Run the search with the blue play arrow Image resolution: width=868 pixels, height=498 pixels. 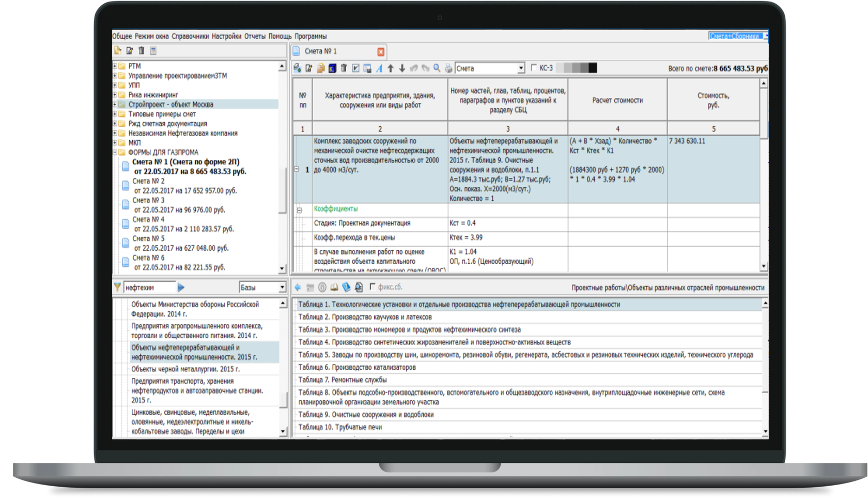181,287
